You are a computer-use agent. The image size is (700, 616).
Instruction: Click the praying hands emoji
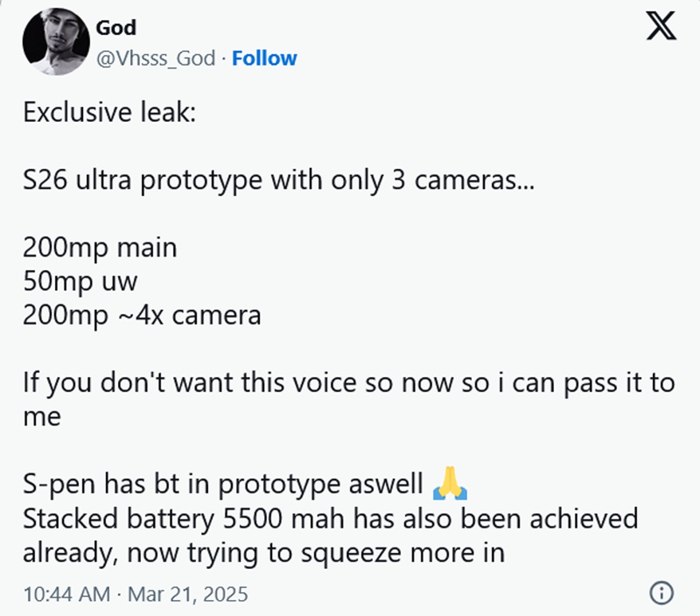[x=450, y=484]
